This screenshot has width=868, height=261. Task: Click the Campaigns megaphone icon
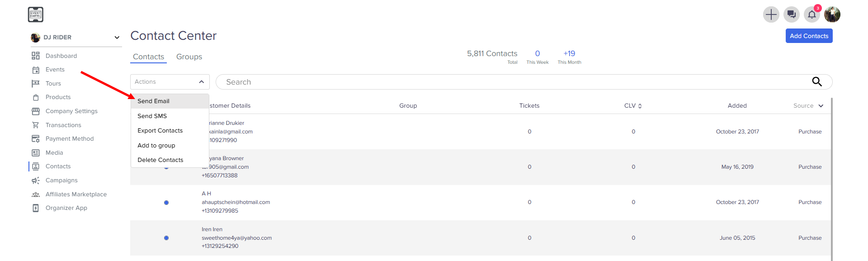(36, 180)
